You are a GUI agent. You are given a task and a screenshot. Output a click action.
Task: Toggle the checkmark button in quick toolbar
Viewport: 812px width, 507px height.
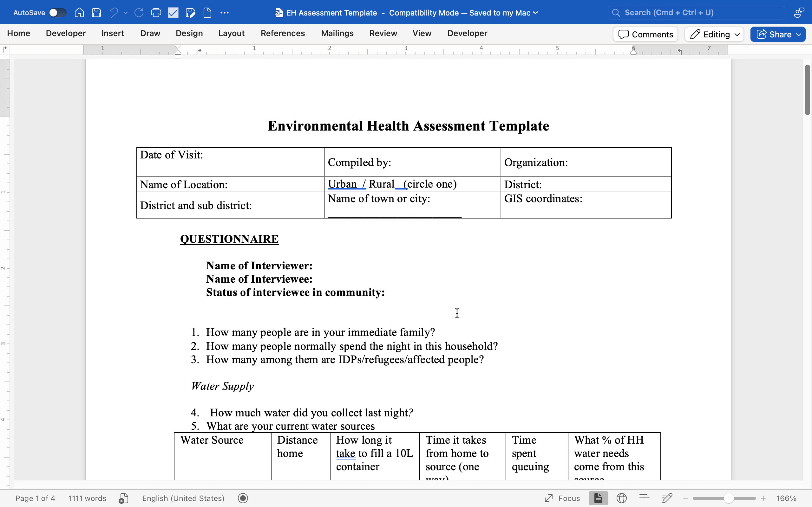(173, 13)
